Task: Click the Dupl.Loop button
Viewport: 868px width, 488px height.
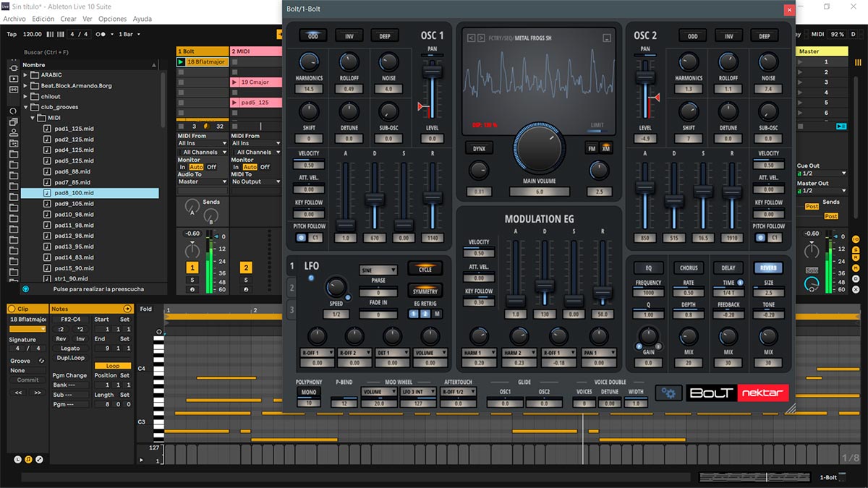Action: 70,358
